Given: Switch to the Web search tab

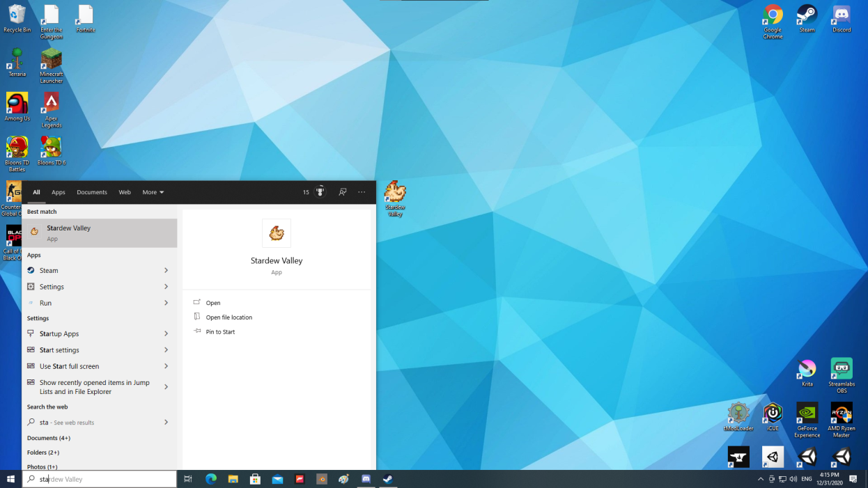Looking at the screenshot, I should [125, 192].
